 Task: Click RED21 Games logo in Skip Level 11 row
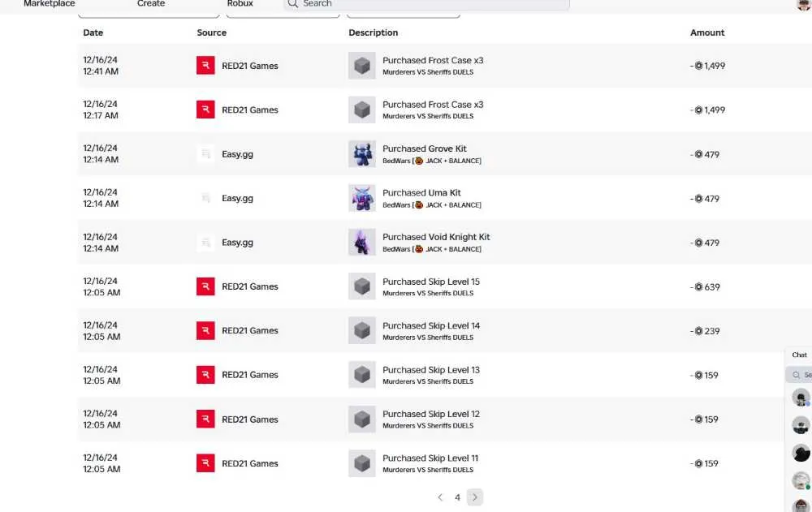click(x=205, y=463)
